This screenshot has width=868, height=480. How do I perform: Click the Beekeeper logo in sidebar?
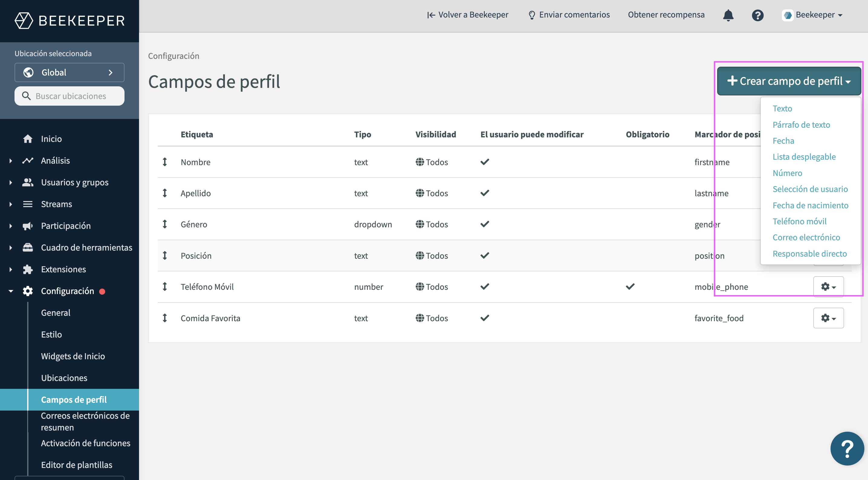pyautogui.click(x=70, y=21)
